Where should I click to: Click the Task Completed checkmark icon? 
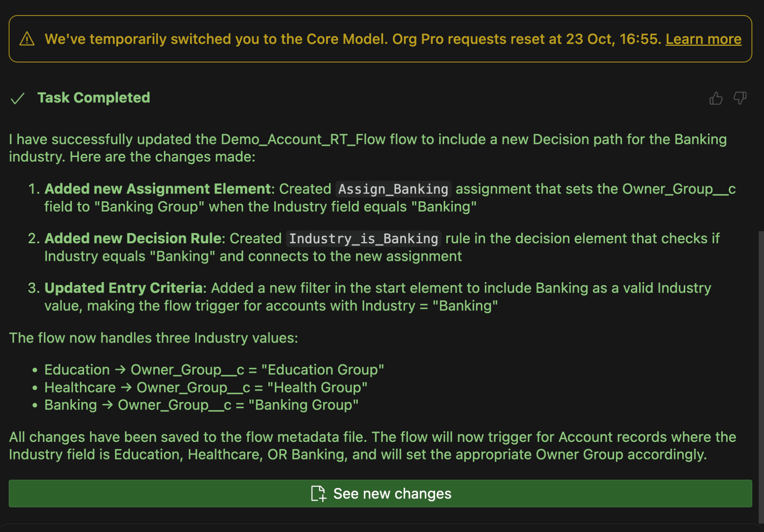point(18,99)
